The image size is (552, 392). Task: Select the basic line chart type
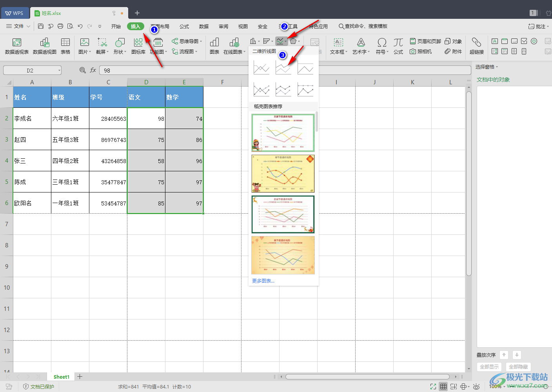[261, 68]
